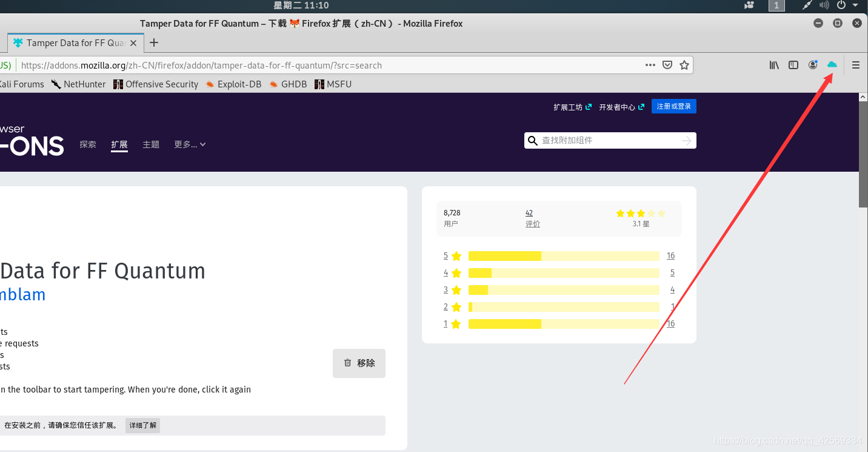Go to the 探索 nav item

tap(88, 144)
